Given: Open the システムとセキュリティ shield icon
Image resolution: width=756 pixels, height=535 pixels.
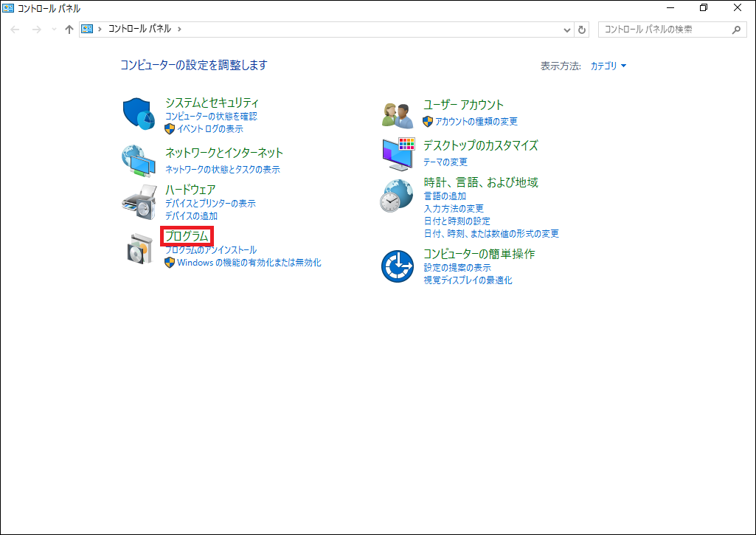Looking at the screenshot, I should pos(139,114).
